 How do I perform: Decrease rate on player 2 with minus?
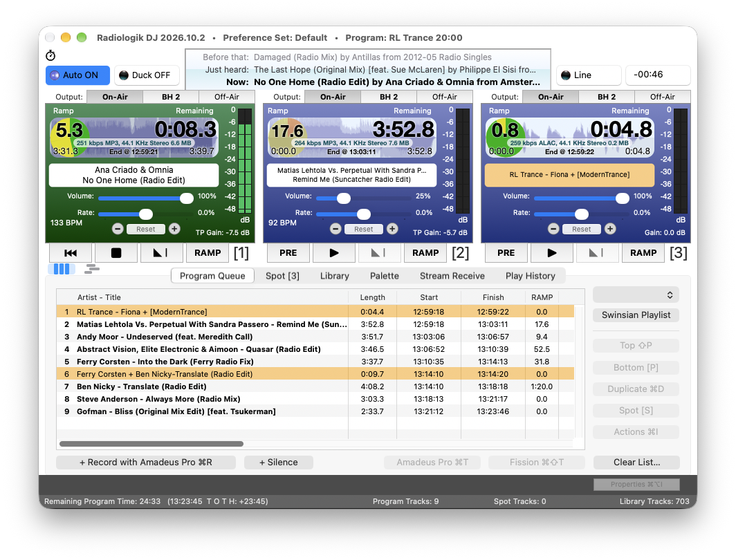click(335, 229)
